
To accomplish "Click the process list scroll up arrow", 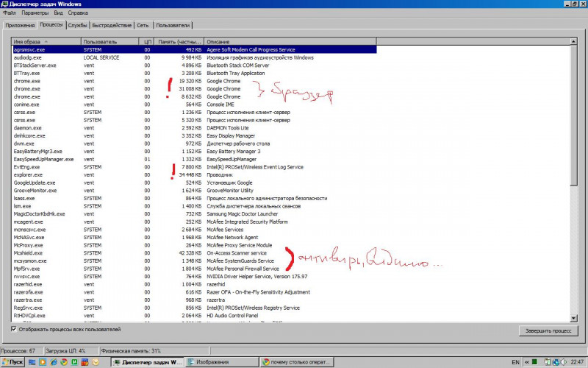I will point(573,41).
